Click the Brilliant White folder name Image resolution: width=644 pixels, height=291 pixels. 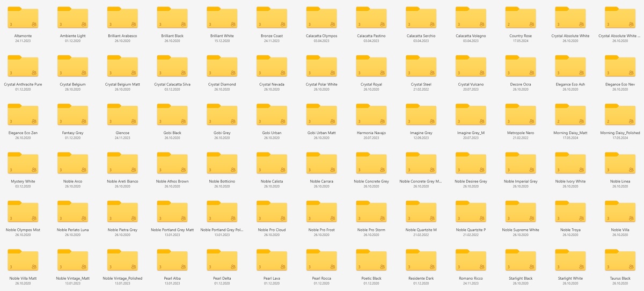pyautogui.click(x=222, y=36)
